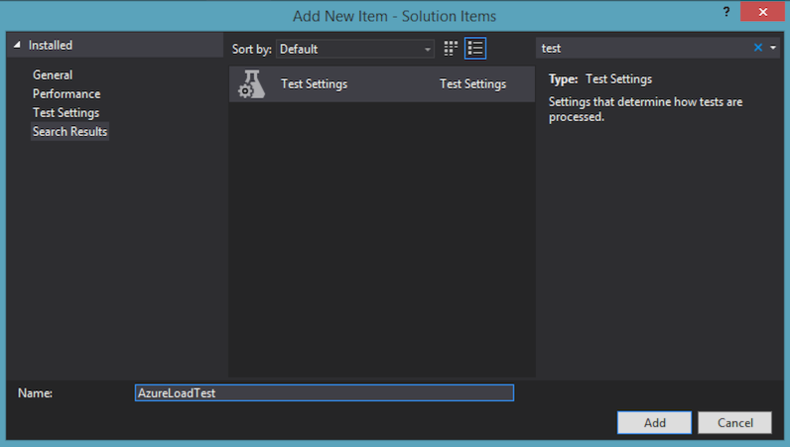Click the Name field containing AzureLoadTest
Image resolution: width=790 pixels, height=447 pixels.
tap(323, 393)
